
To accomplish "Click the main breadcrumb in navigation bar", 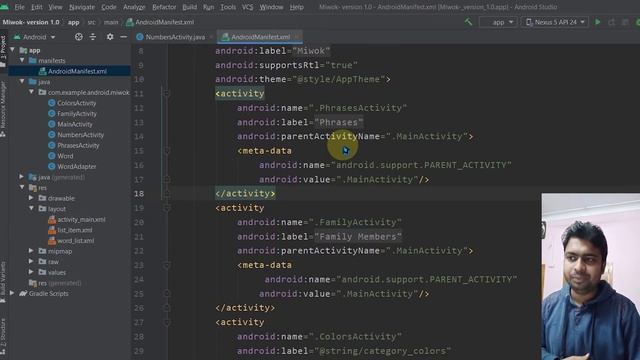I will click(x=111, y=22).
